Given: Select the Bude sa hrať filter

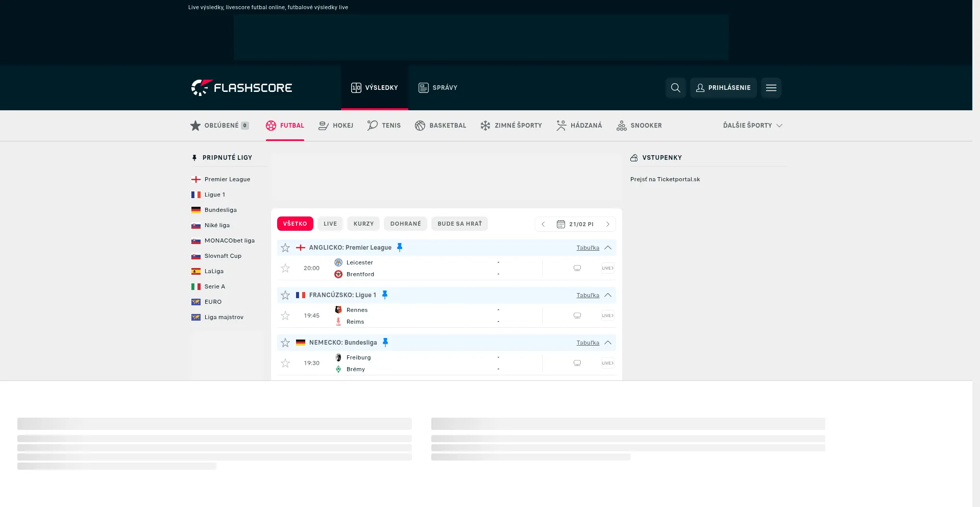Looking at the screenshot, I should (x=460, y=224).
